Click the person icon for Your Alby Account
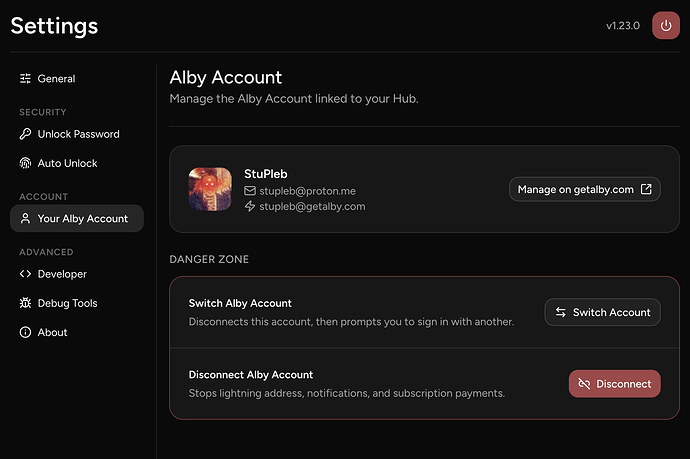This screenshot has height=459, width=690. click(26, 218)
